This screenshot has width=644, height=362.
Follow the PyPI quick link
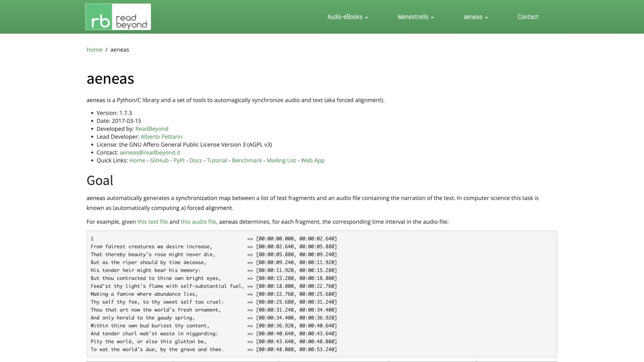(179, 161)
